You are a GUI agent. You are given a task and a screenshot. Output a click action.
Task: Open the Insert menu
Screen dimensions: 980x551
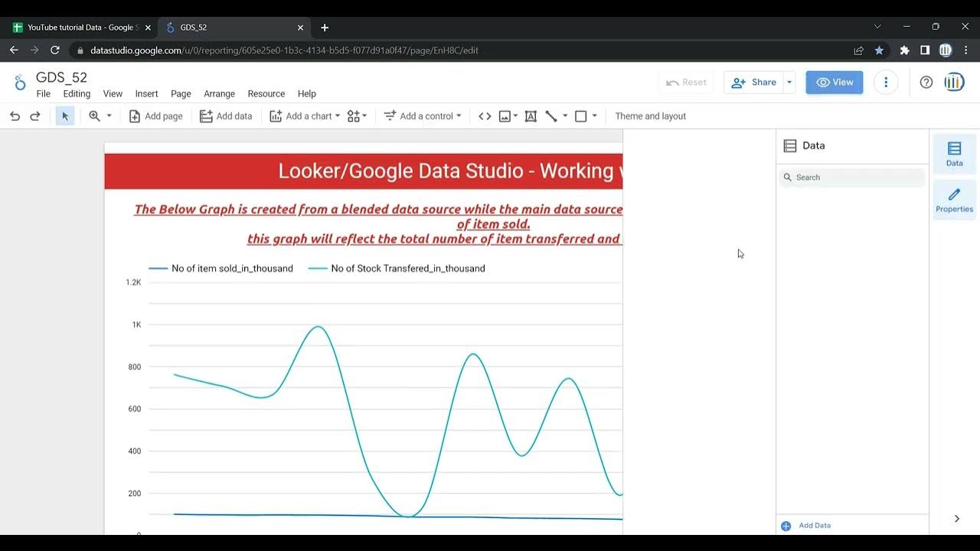click(x=146, y=93)
